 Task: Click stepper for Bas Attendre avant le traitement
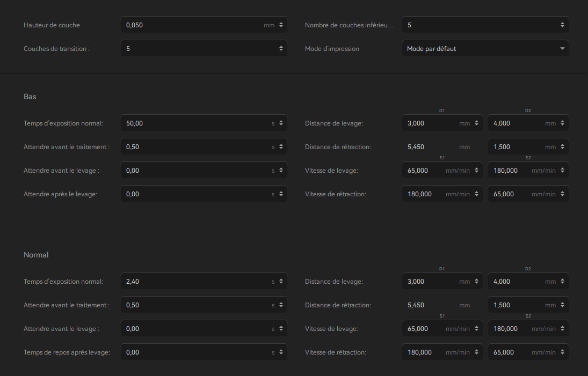[x=281, y=147]
